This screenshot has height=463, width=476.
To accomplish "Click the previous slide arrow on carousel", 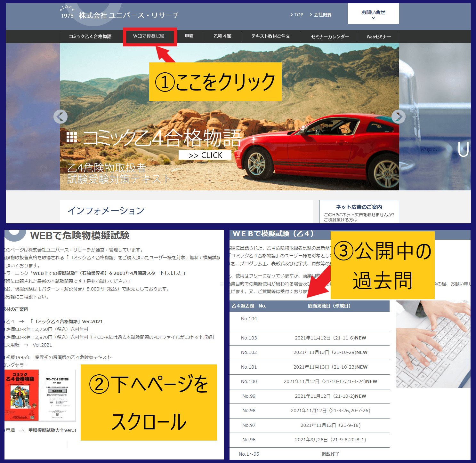I will click(61, 117).
